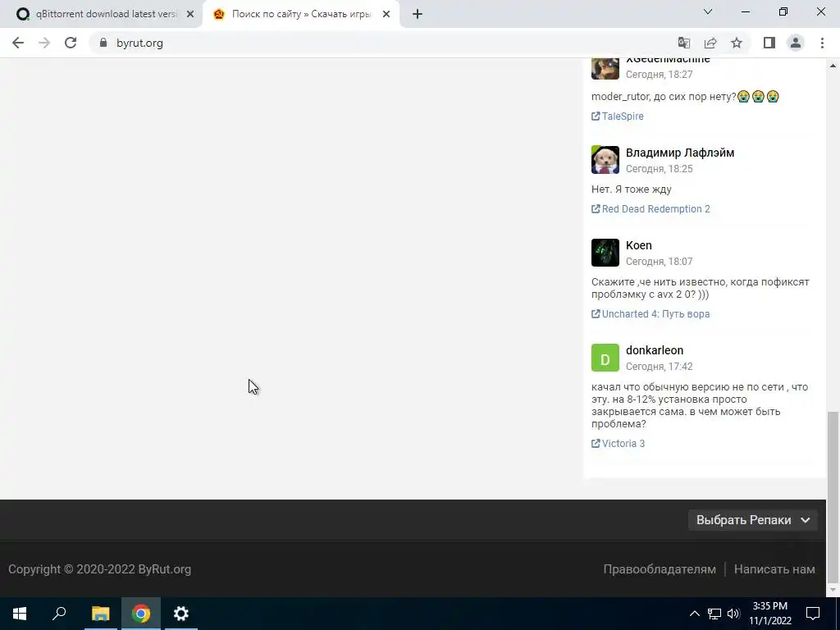Open Settings from the taskbar
Viewport: 840px width, 630px height.
(x=181, y=614)
